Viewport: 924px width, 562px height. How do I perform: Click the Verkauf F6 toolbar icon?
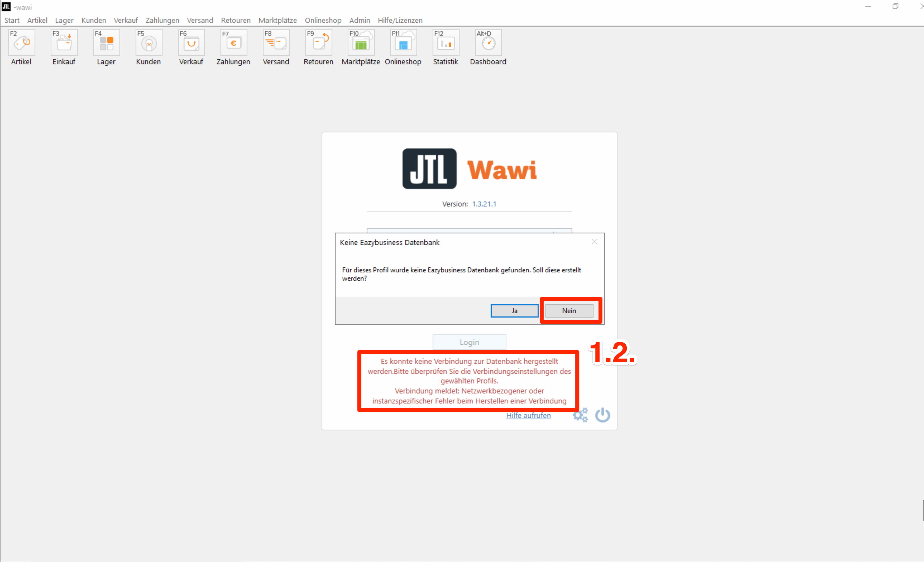[x=191, y=43]
